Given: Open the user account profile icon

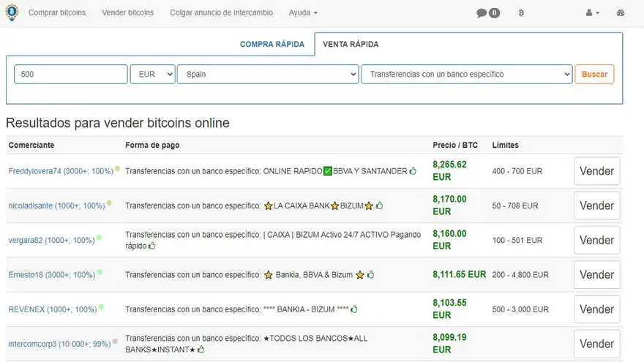Looking at the screenshot, I should coord(592,12).
